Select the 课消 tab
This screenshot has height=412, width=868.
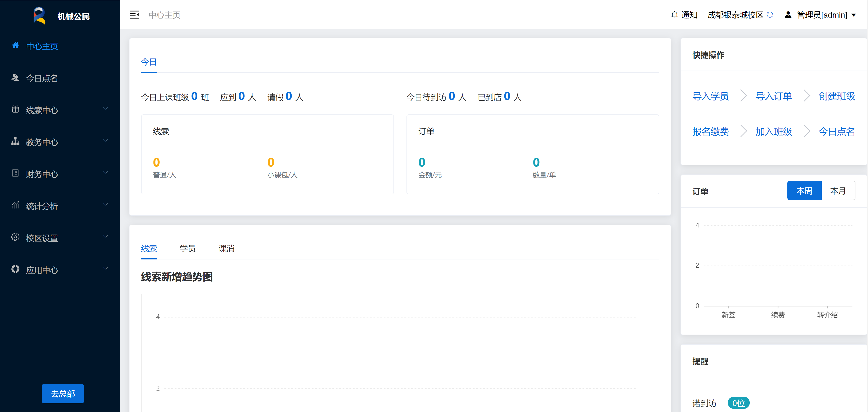[x=227, y=249]
